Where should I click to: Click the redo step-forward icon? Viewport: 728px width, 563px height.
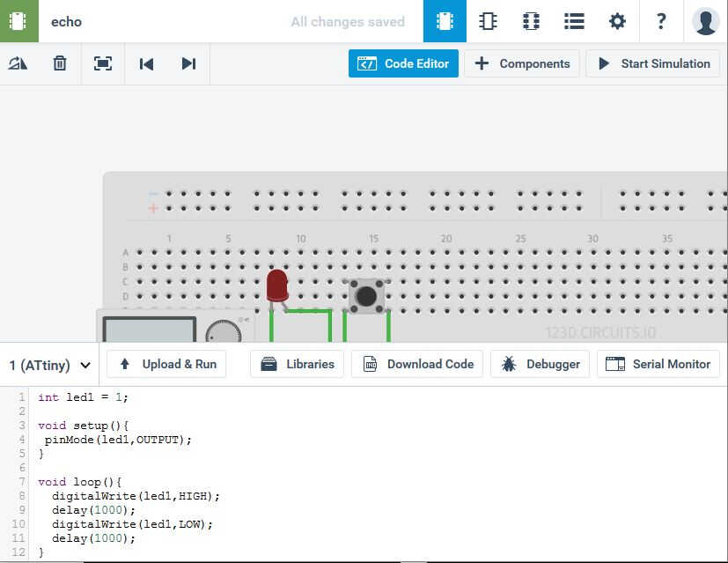click(188, 63)
